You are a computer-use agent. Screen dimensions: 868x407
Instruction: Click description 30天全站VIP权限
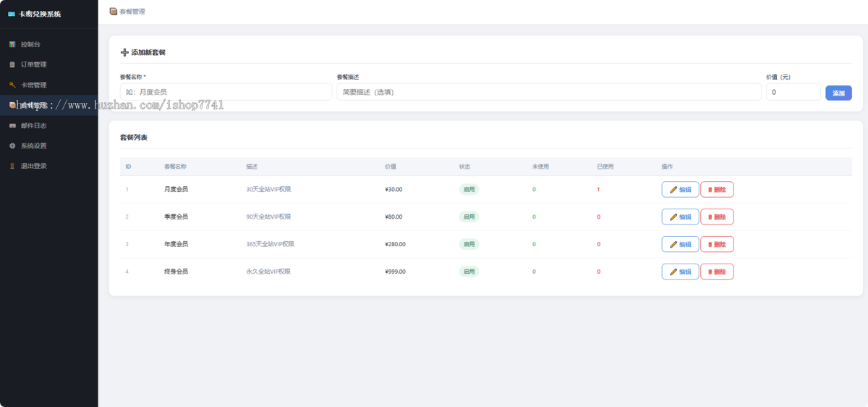coord(268,189)
